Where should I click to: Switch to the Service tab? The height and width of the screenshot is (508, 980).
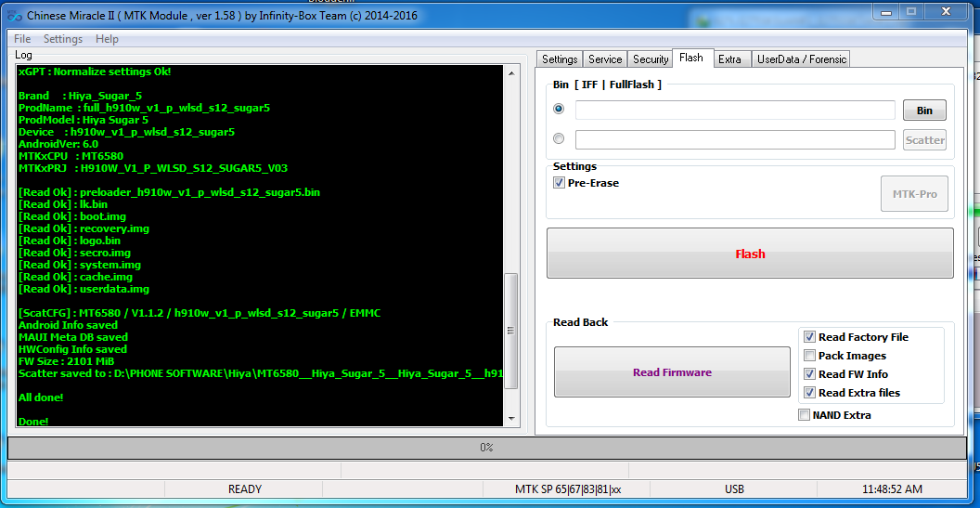tap(605, 59)
